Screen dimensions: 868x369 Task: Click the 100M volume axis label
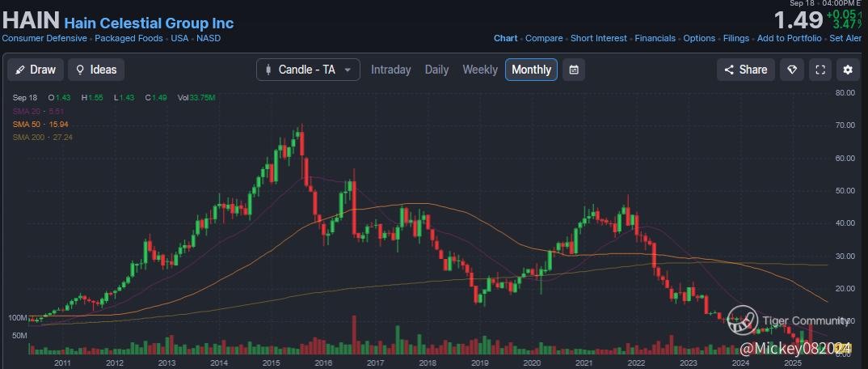tap(18, 318)
